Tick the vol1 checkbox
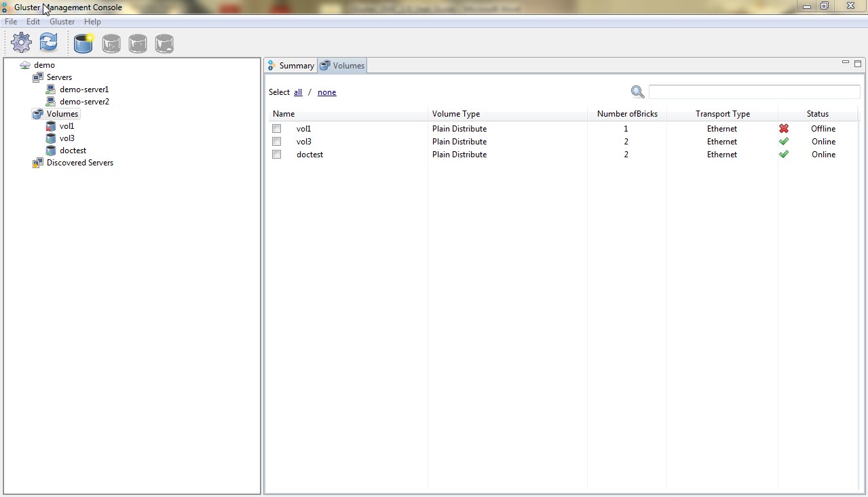 pos(277,129)
